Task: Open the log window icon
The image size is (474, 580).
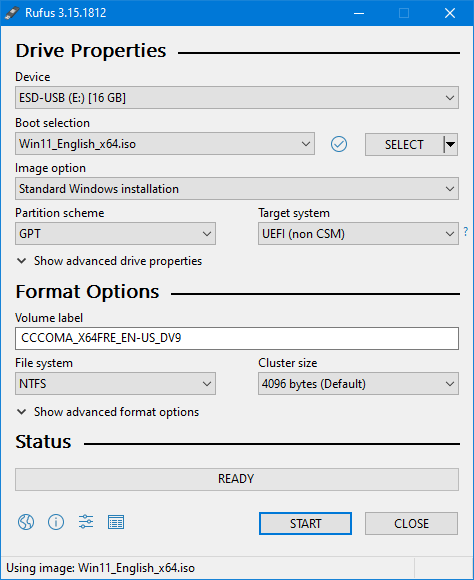Action: 116,522
